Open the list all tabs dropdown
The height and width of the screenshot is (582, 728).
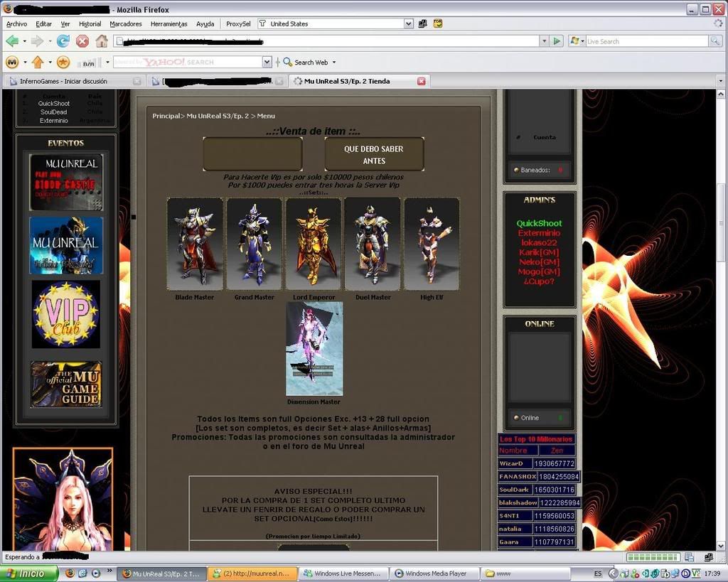(721, 81)
